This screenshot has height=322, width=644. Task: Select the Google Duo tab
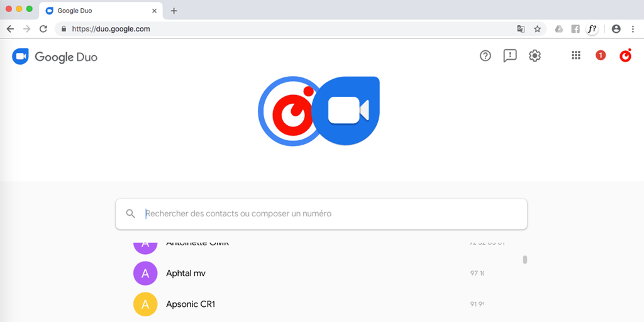click(101, 11)
